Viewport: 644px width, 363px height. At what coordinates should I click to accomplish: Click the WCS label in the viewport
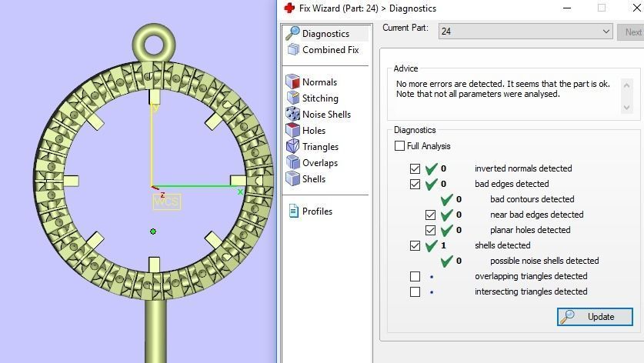tap(167, 201)
